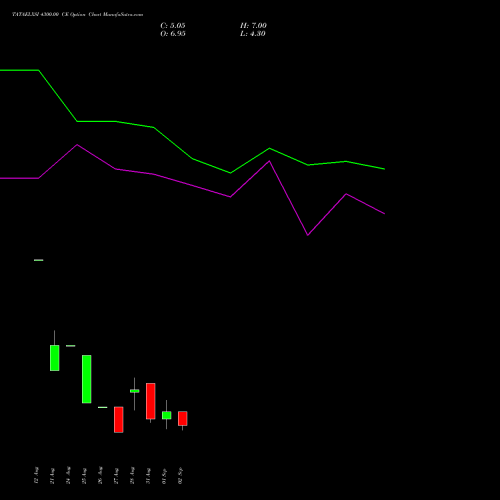The width and height of the screenshot is (500, 500).
Task: Click the '27 Aug' date label
Action: (x=116, y=476)
